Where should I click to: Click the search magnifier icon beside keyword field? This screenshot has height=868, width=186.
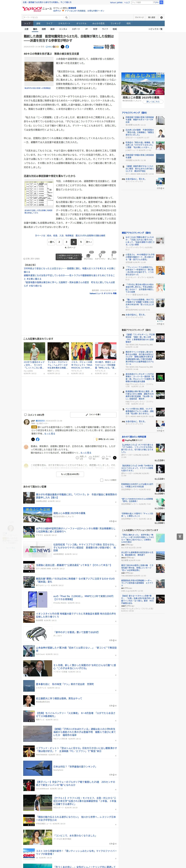(66, 17)
